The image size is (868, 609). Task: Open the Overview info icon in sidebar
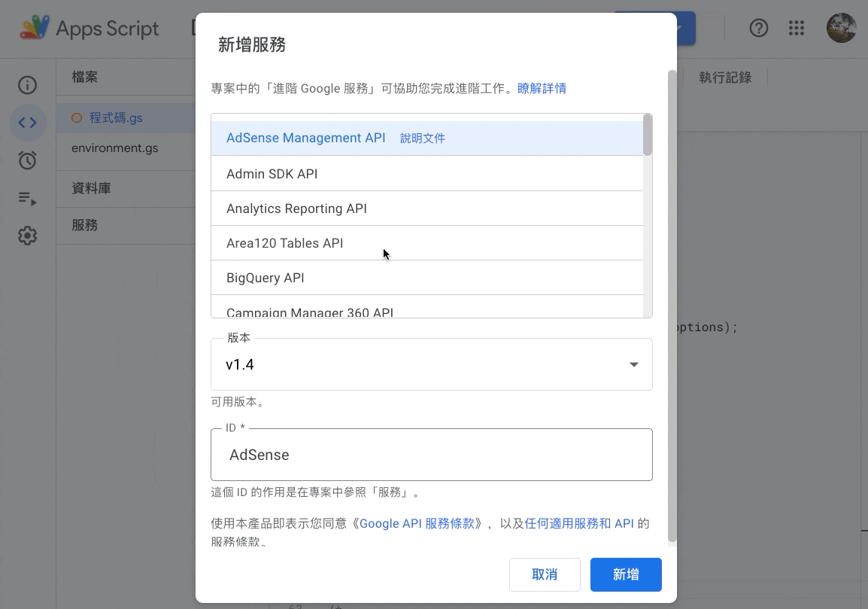(x=27, y=85)
